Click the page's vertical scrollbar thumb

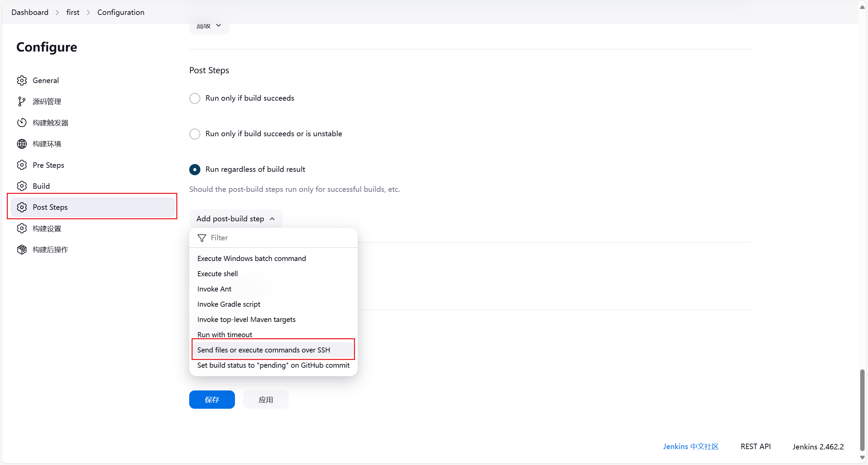(x=862, y=410)
